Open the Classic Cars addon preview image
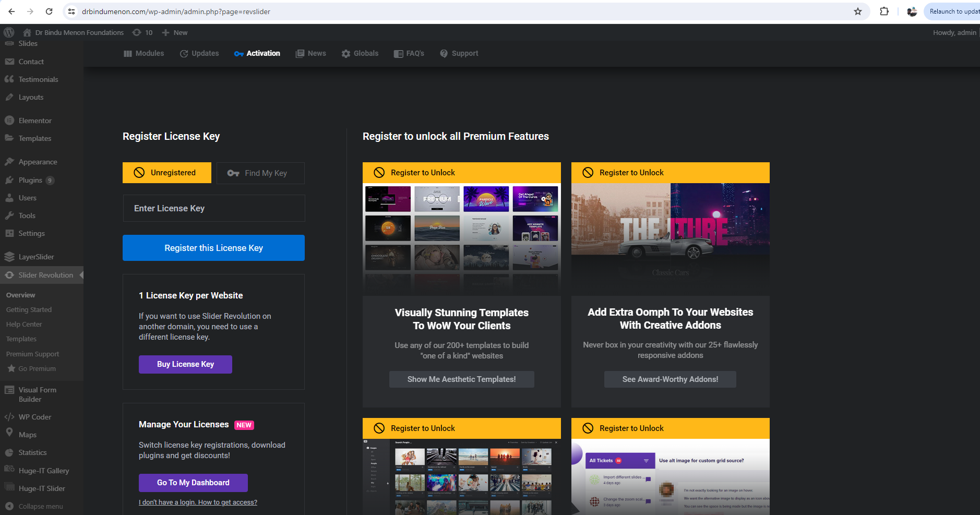The height and width of the screenshot is (515, 980). point(671,239)
